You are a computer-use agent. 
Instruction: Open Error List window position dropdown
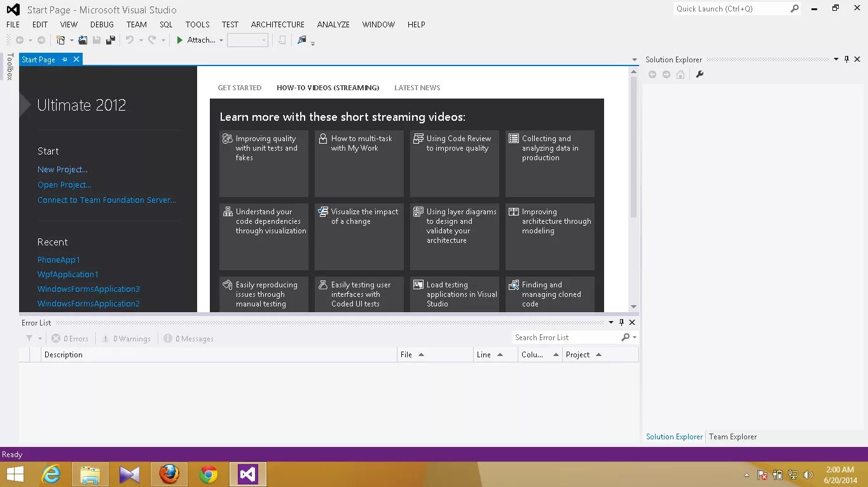coord(611,322)
